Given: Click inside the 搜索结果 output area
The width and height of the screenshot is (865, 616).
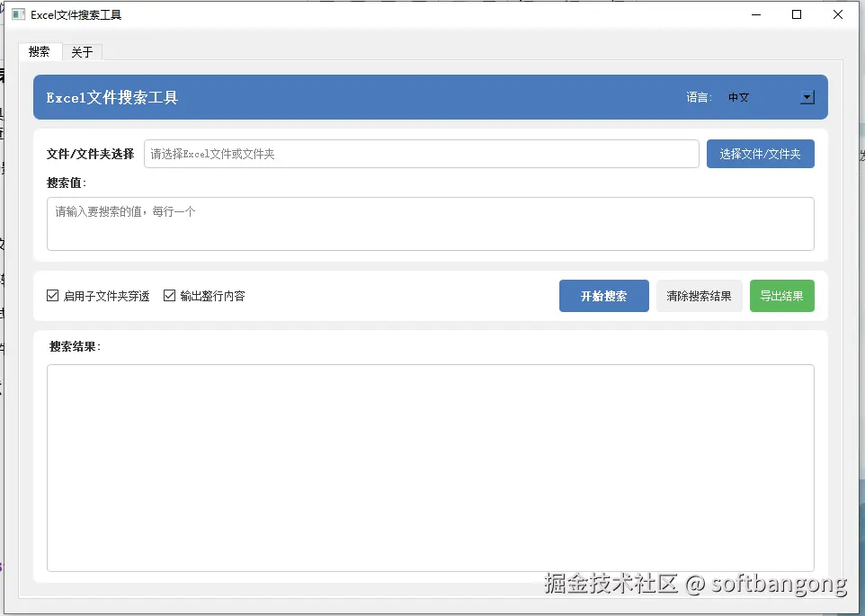Looking at the screenshot, I should (431, 468).
